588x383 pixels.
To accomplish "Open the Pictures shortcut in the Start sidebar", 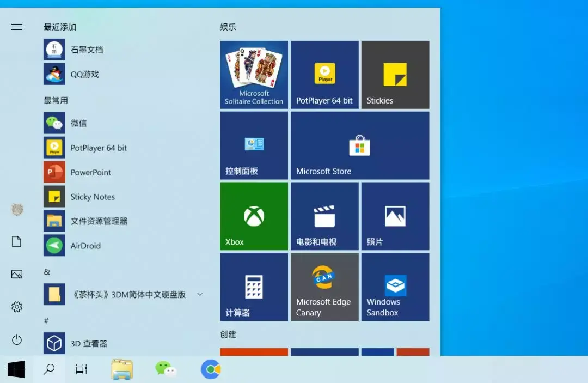I will [17, 274].
